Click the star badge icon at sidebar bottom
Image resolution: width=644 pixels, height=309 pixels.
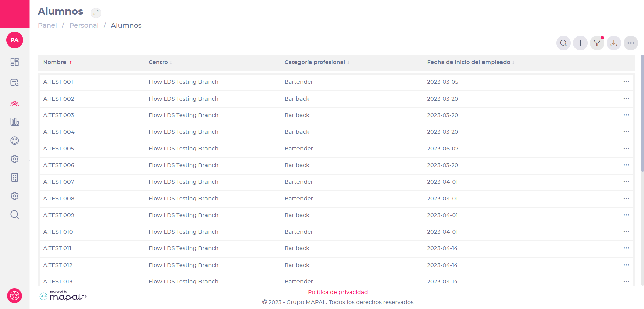tap(15, 296)
